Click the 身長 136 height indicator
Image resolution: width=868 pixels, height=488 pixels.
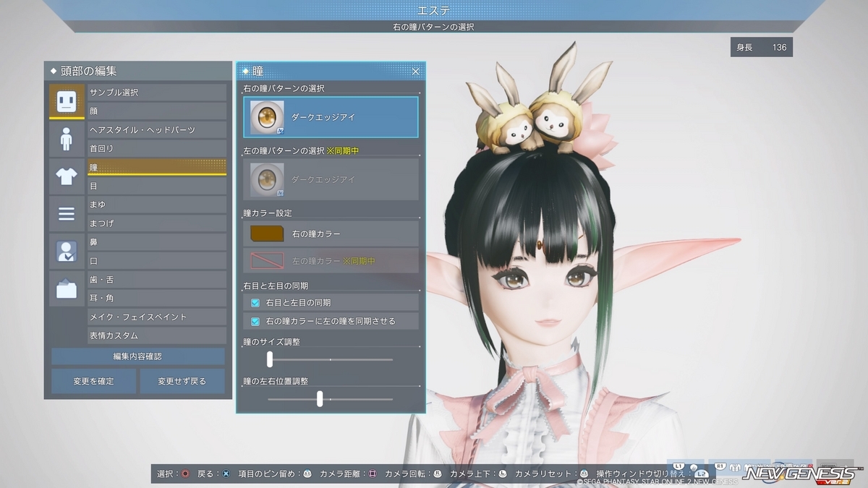pyautogui.click(x=762, y=48)
